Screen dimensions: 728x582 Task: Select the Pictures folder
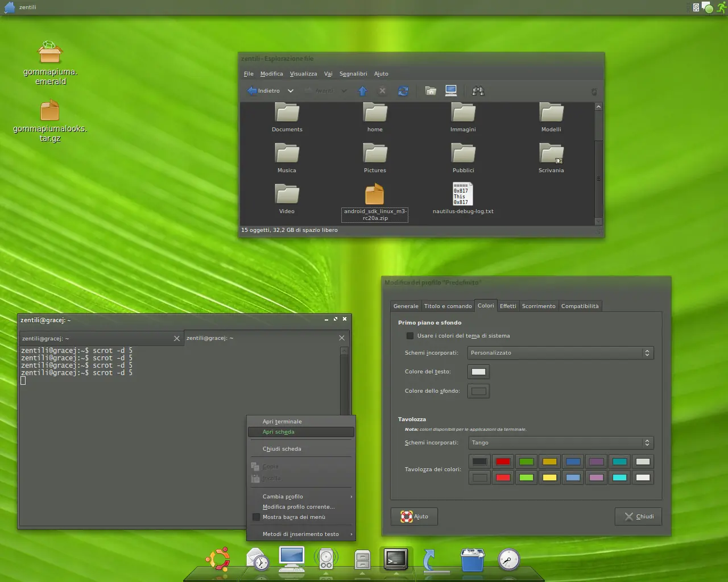click(x=375, y=158)
